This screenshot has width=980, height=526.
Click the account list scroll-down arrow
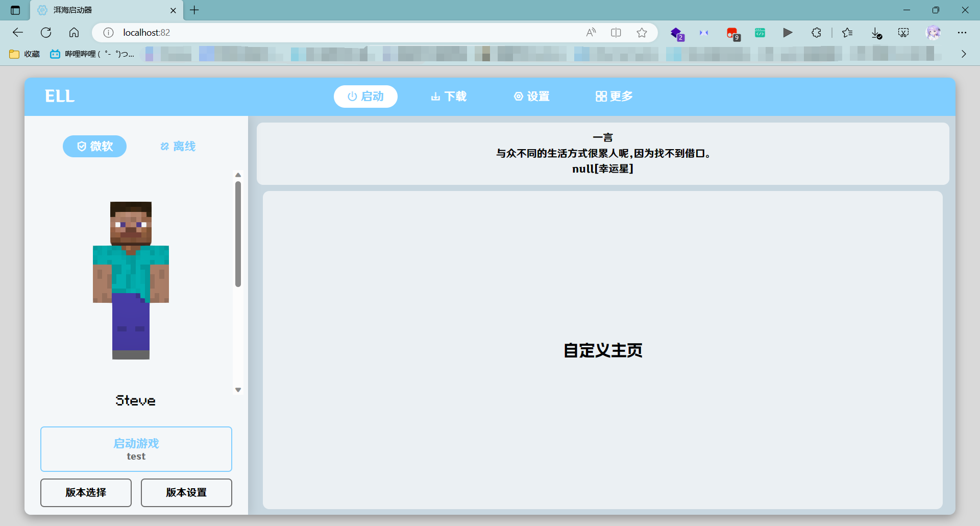238,390
